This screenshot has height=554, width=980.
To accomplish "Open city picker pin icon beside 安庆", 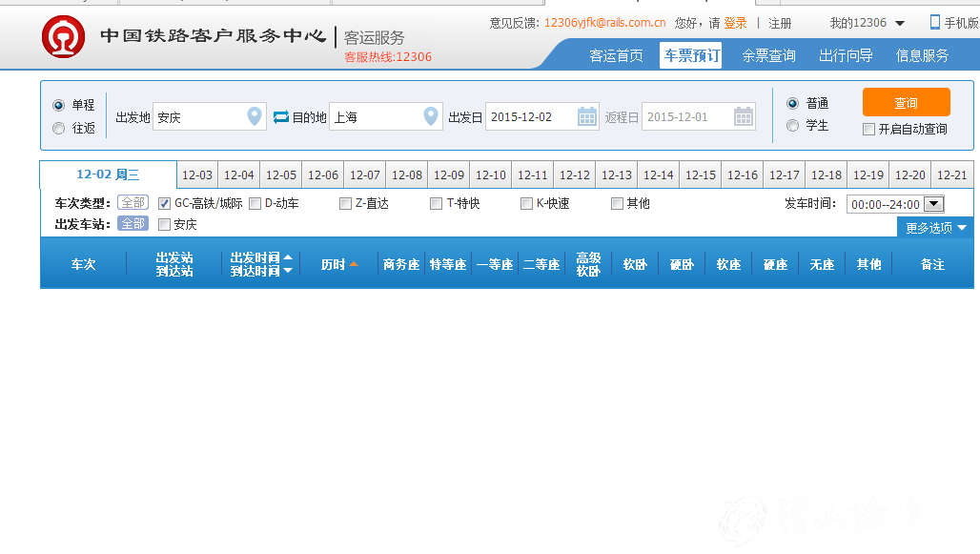I will [254, 115].
